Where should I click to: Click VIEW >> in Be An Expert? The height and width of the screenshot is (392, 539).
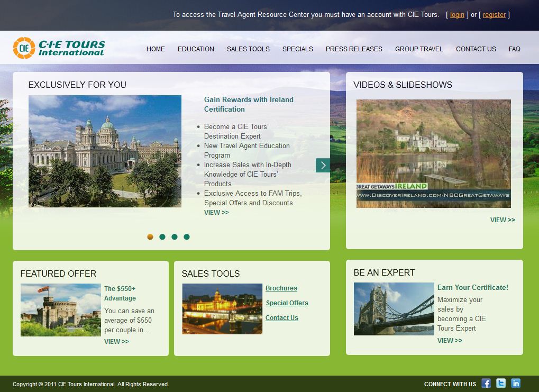[450, 341]
